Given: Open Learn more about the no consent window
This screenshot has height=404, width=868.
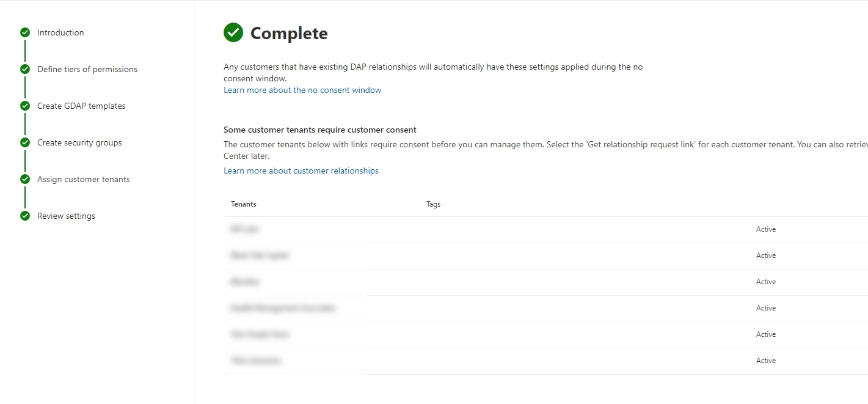Looking at the screenshot, I should (x=302, y=90).
